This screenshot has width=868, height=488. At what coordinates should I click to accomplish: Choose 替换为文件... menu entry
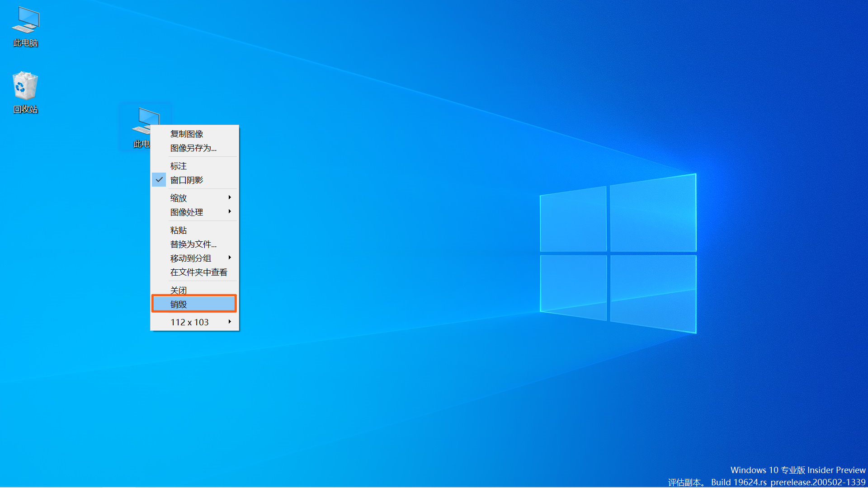[x=194, y=244]
